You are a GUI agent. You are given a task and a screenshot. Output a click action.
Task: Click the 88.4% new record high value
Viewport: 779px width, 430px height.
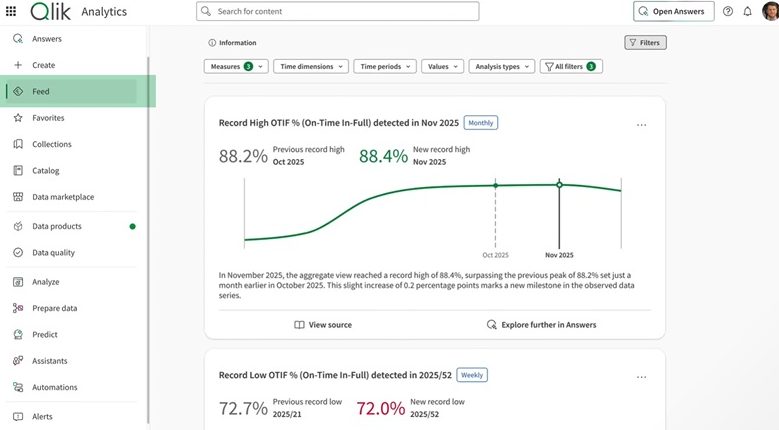pos(383,156)
